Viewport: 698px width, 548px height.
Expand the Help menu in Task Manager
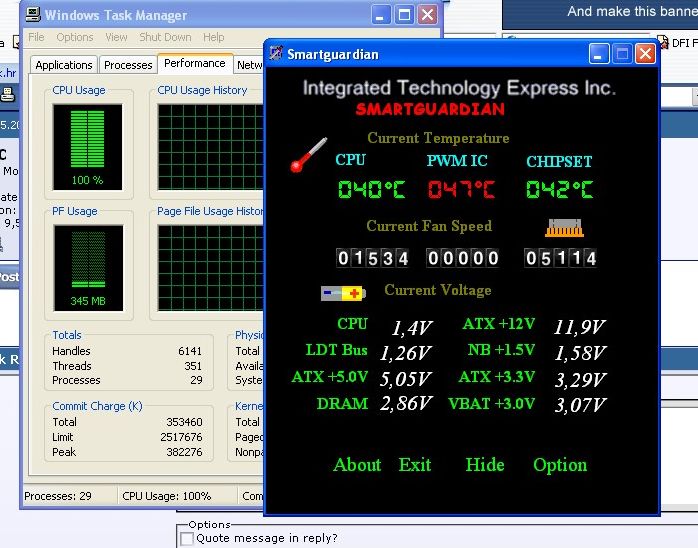click(x=214, y=38)
